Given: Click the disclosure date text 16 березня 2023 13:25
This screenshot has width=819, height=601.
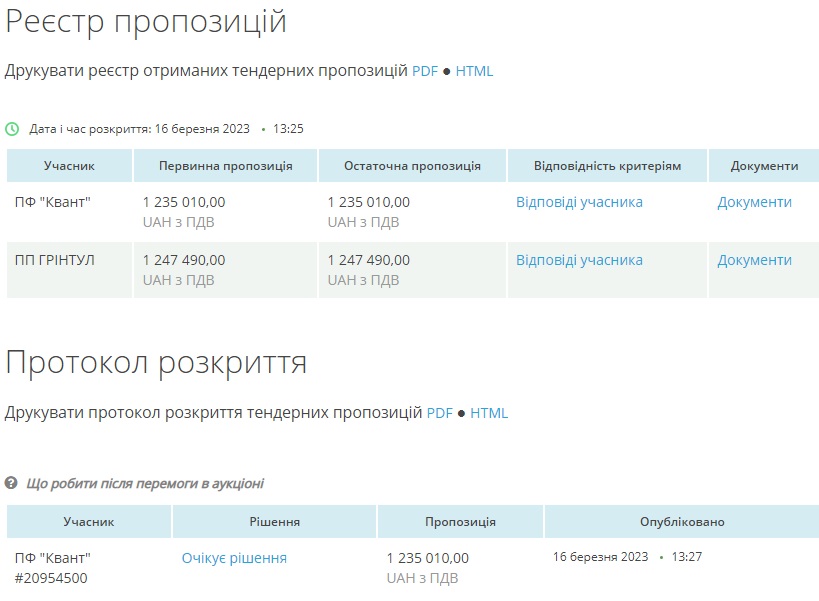Looking at the screenshot, I should (229, 129).
